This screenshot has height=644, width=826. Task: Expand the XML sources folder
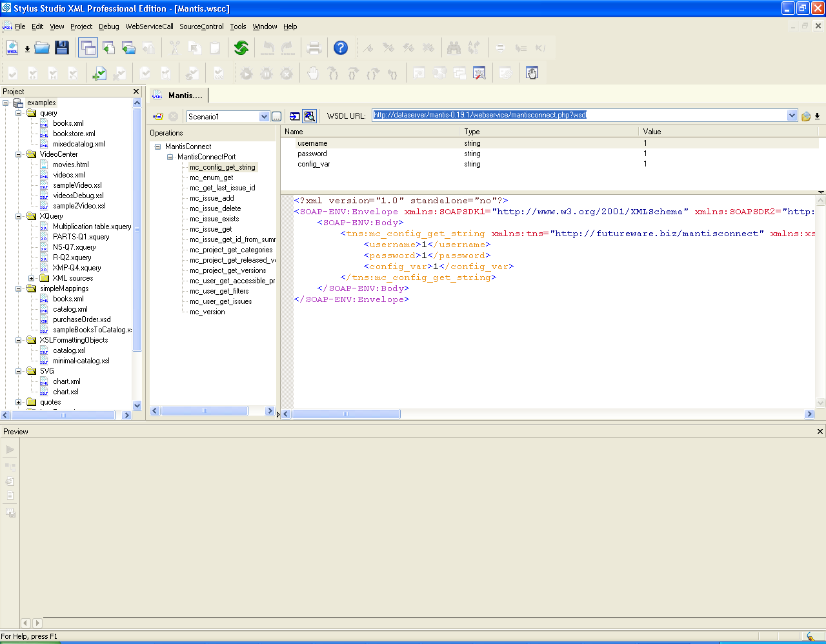click(x=31, y=278)
